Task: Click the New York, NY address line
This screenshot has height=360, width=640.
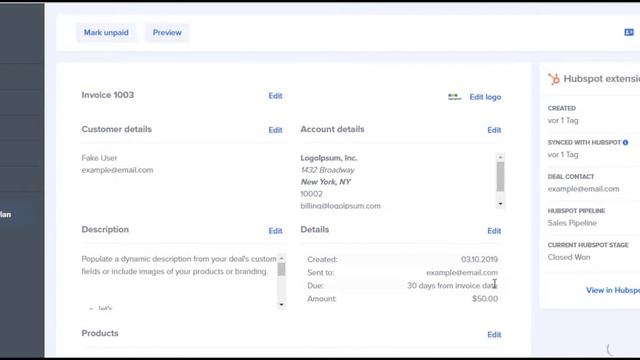Action: pyautogui.click(x=326, y=182)
